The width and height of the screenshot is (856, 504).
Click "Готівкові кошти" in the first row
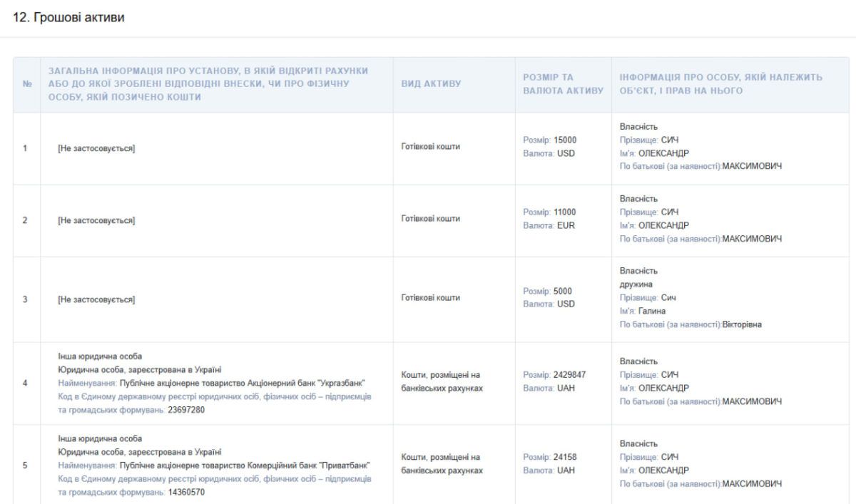pyautogui.click(x=431, y=147)
